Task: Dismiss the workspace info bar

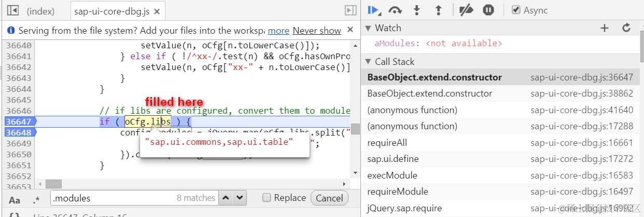Action: point(351,30)
